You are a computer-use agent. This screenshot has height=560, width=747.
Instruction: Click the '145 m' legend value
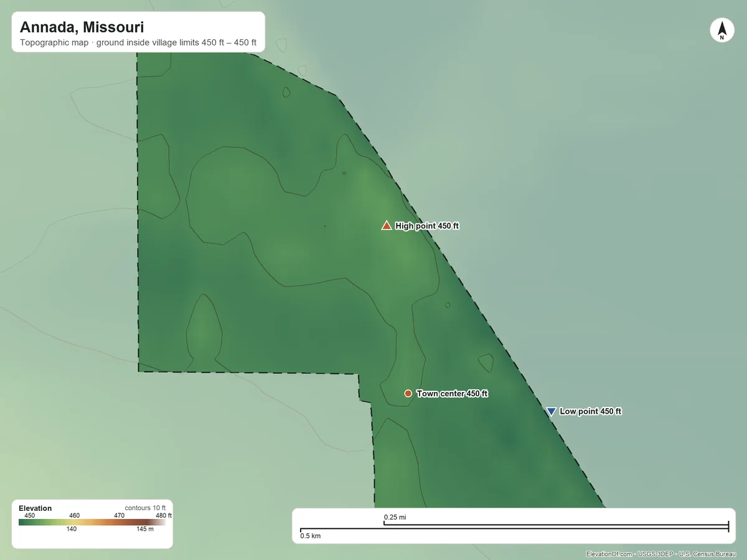click(x=145, y=530)
